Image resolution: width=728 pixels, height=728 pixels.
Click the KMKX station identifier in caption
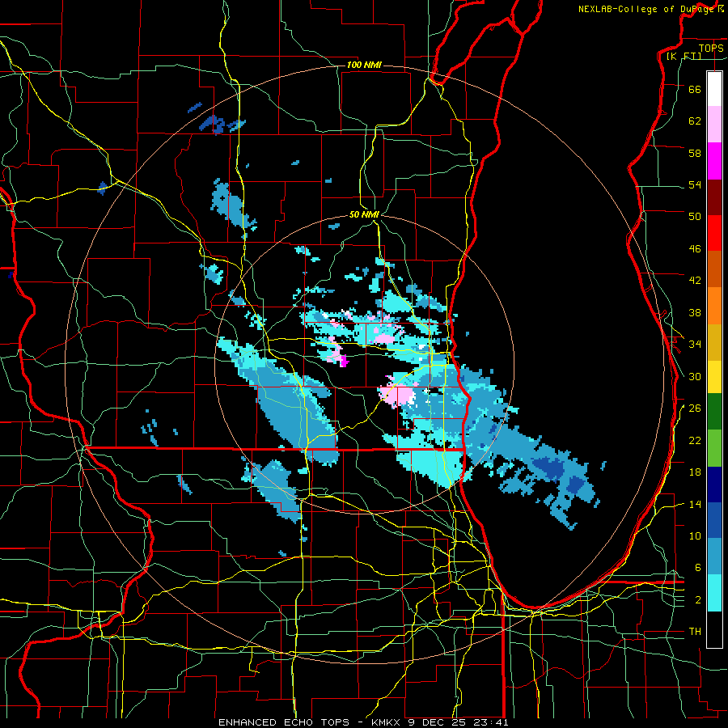coord(386,722)
